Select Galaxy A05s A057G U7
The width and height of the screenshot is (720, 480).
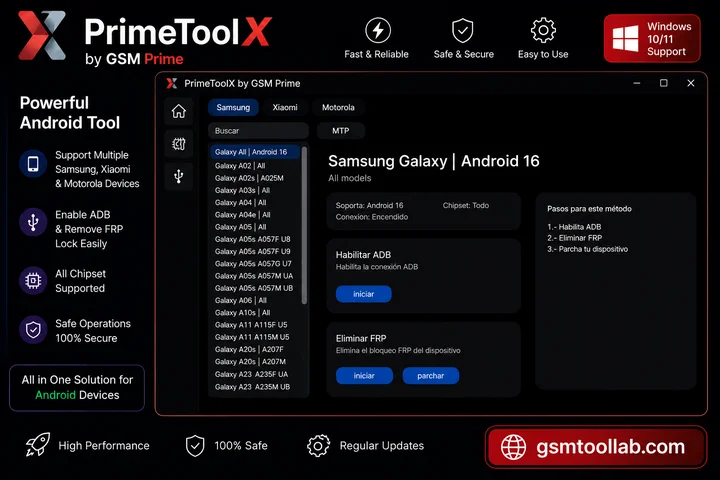coord(255,264)
